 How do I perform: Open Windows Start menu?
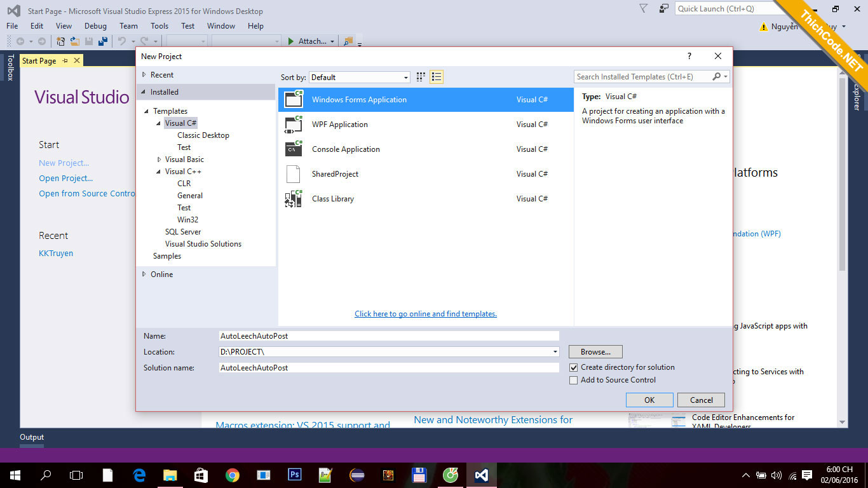point(15,475)
